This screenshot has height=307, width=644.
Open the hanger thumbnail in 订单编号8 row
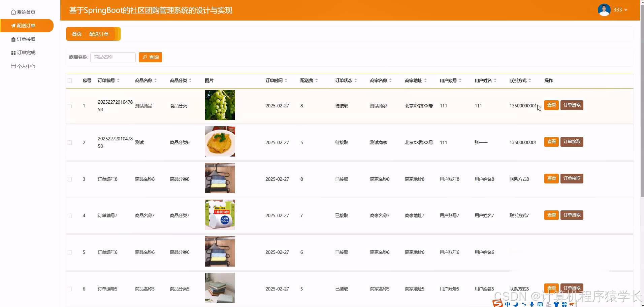point(220,178)
